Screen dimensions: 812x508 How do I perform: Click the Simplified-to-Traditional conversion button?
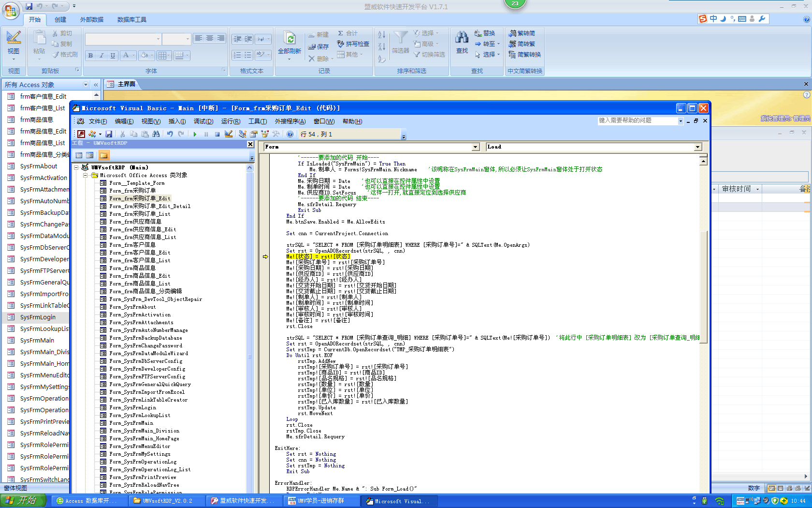(x=522, y=44)
